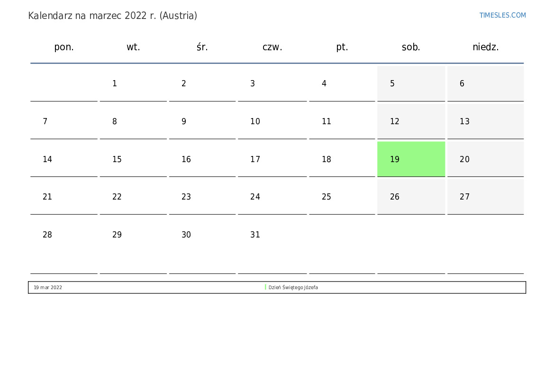Viewport: 554px width, 392px height.
Task: Select the niedz. weekday header
Action: 485,47
